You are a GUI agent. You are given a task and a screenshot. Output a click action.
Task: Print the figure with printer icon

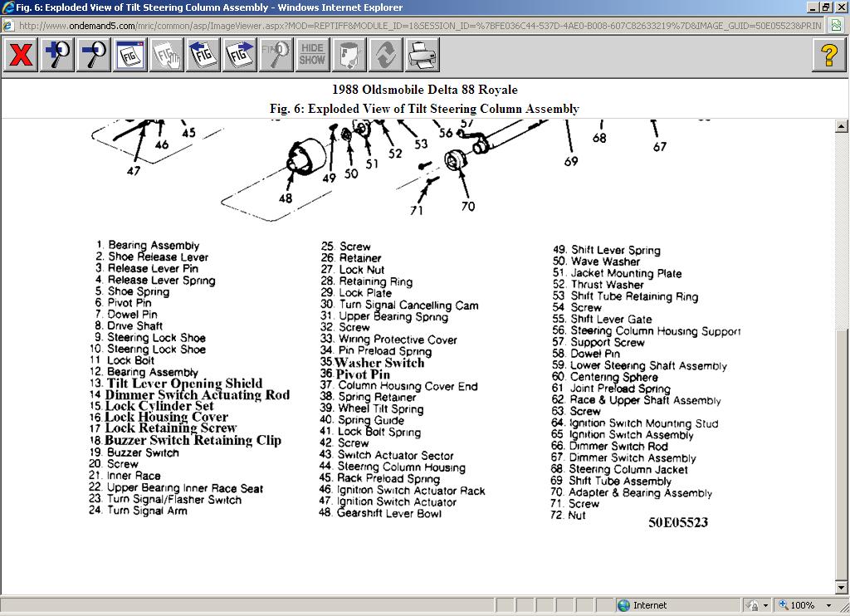coord(422,55)
